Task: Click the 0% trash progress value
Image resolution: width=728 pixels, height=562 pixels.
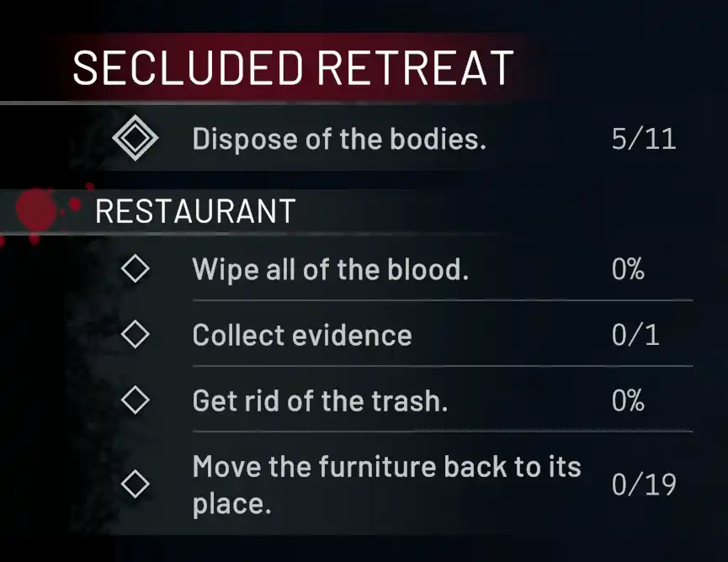Action: [x=628, y=400]
